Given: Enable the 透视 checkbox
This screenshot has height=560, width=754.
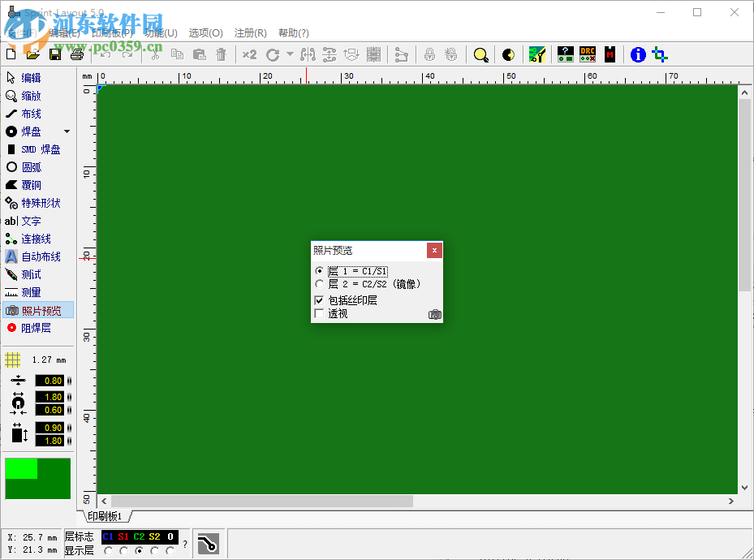Looking at the screenshot, I should coord(319,313).
